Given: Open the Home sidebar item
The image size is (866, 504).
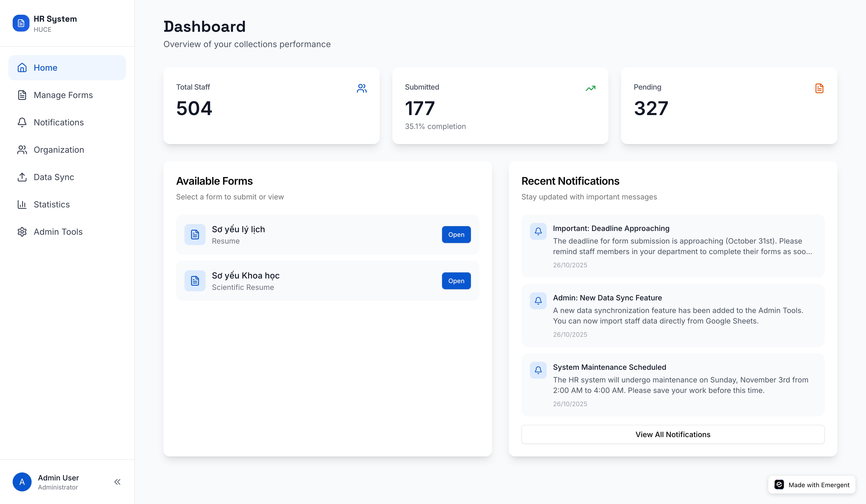Looking at the screenshot, I should point(67,68).
